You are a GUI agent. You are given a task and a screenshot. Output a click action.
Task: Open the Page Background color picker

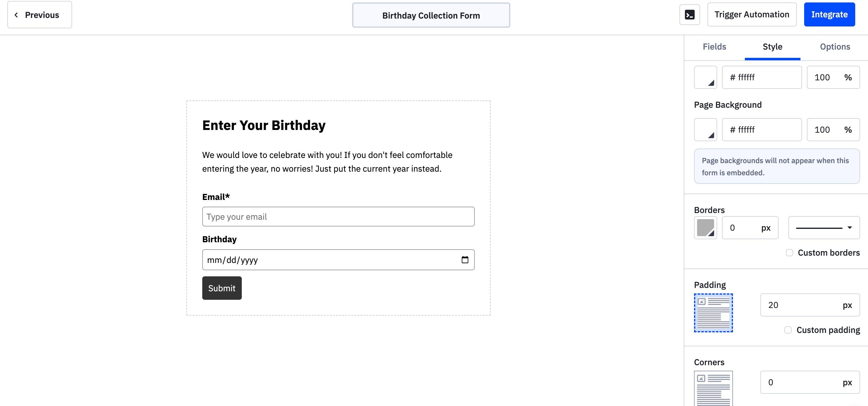705,129
